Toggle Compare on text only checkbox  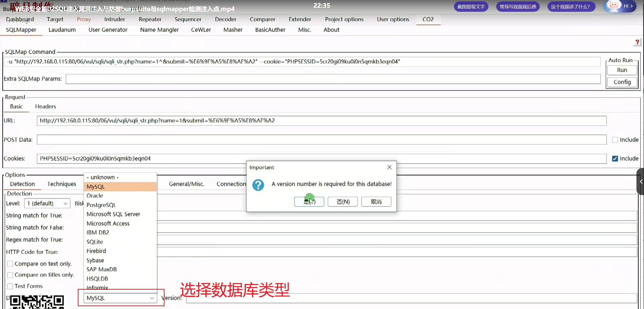coord(10,264)
